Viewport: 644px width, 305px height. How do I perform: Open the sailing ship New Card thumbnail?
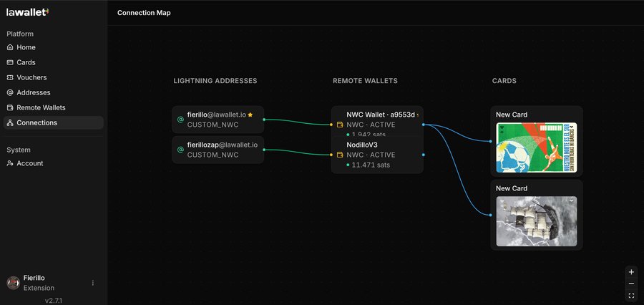coord(537,221)
